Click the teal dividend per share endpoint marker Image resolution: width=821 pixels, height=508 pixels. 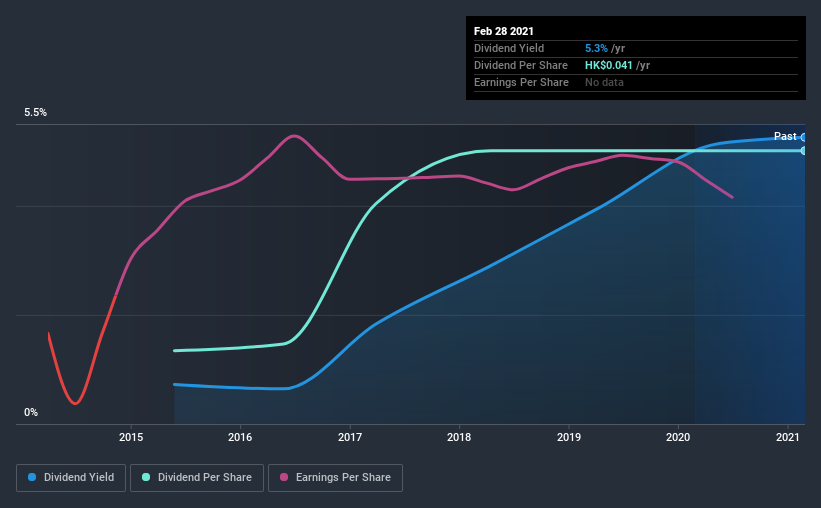pyautogui.click(x=803, y=151)
